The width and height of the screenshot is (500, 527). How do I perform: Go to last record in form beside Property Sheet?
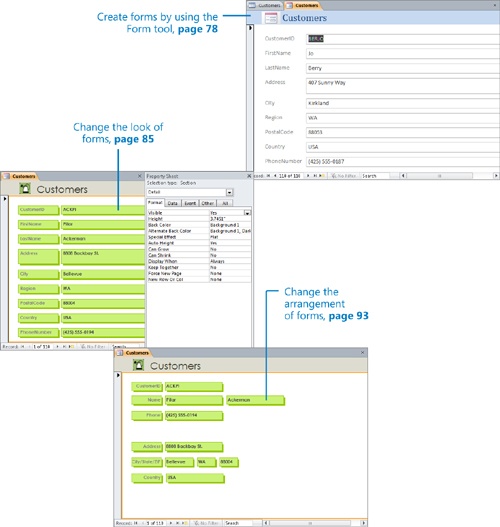64,346
